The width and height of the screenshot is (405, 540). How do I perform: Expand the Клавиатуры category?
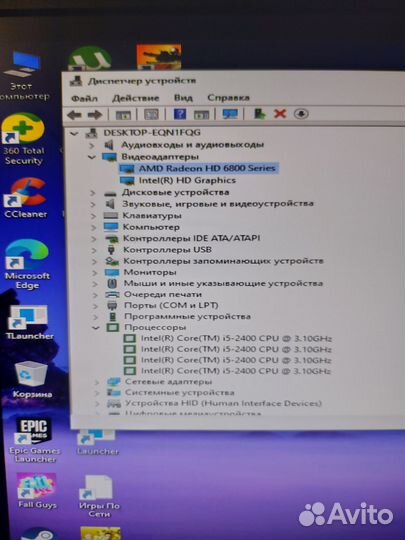pos(93,216)
